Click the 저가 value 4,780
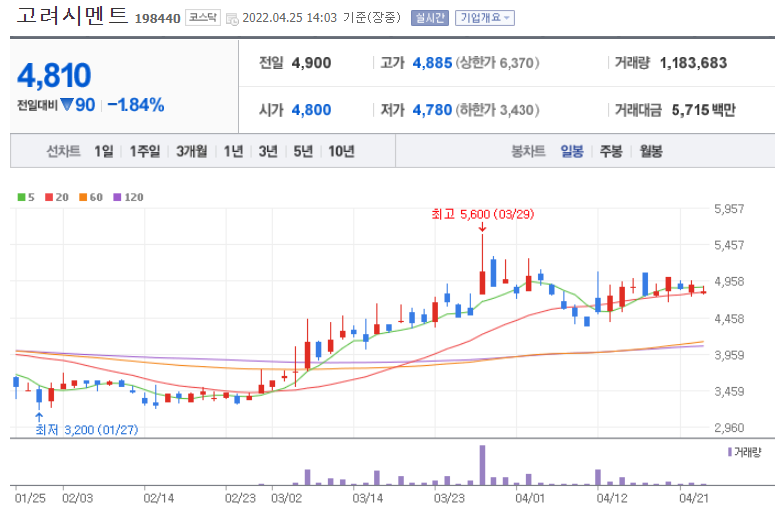 (432, 110)
